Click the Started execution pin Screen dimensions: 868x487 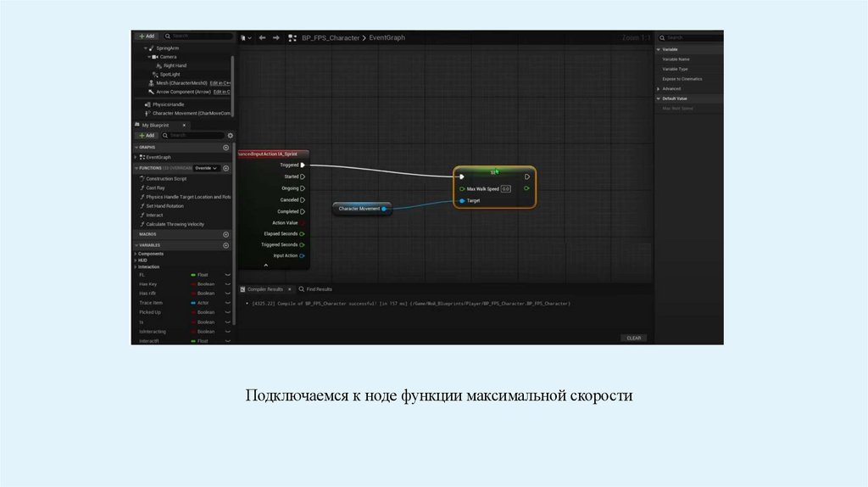coord(303,176)
